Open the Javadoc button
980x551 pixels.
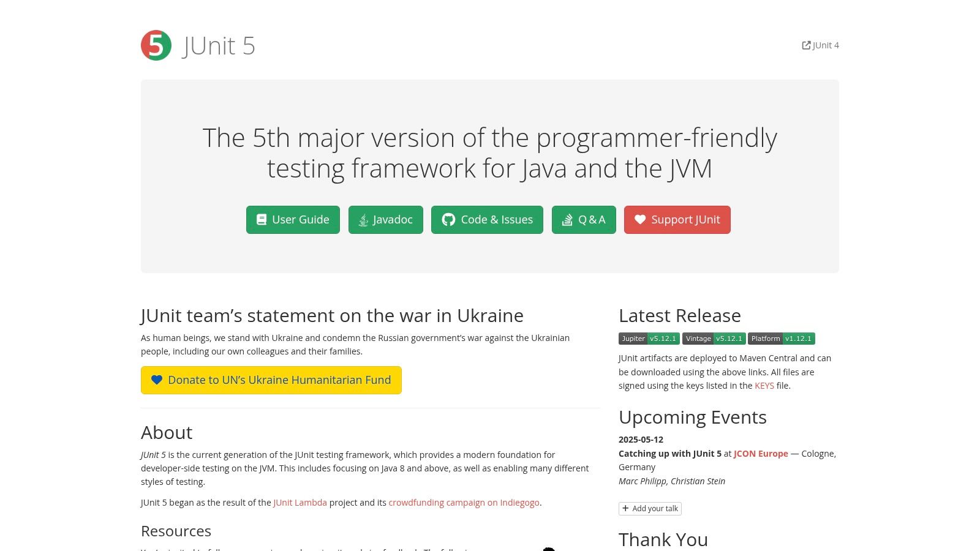pyautogui.click(x=386, y=220)
